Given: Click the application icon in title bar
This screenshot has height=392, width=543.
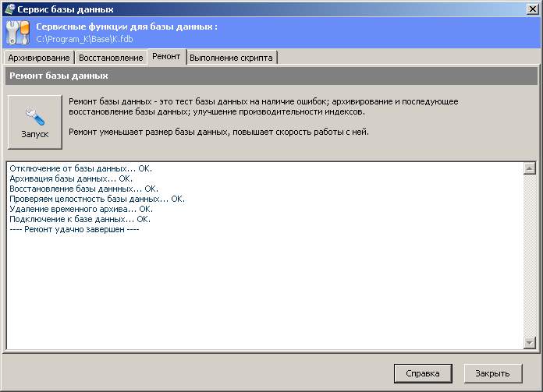Looking at the screenshot, I should (x=9, y=9).
